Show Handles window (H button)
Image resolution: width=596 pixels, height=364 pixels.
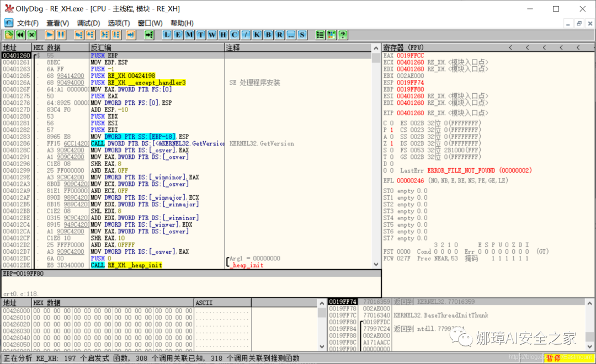coord(223,35)
